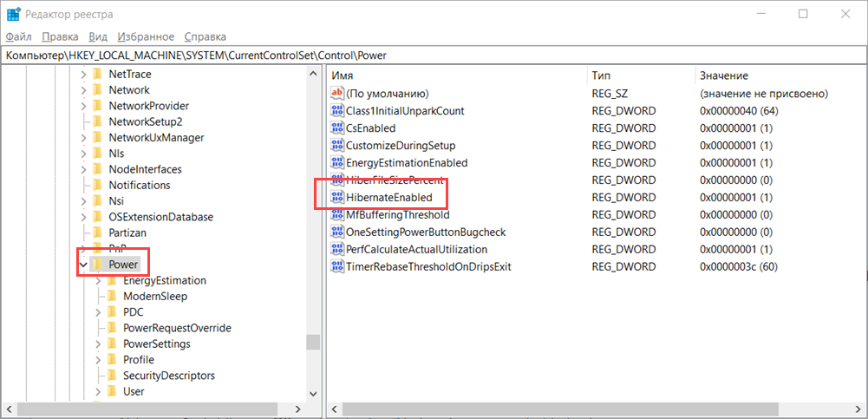Image resolution: width=868 pixels, height=419 pixels.
Task: Select the CsEnabled value name
Action: click(370, 128)
